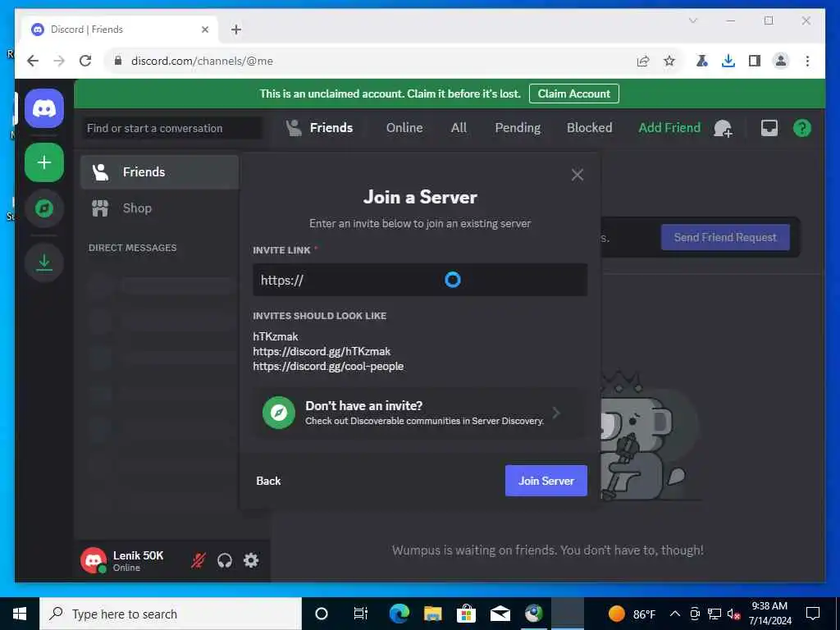This screenshot has width=840, height=630.
Task: Open a new browser tab
Action: pyautogui.click(x=235, y=30)
